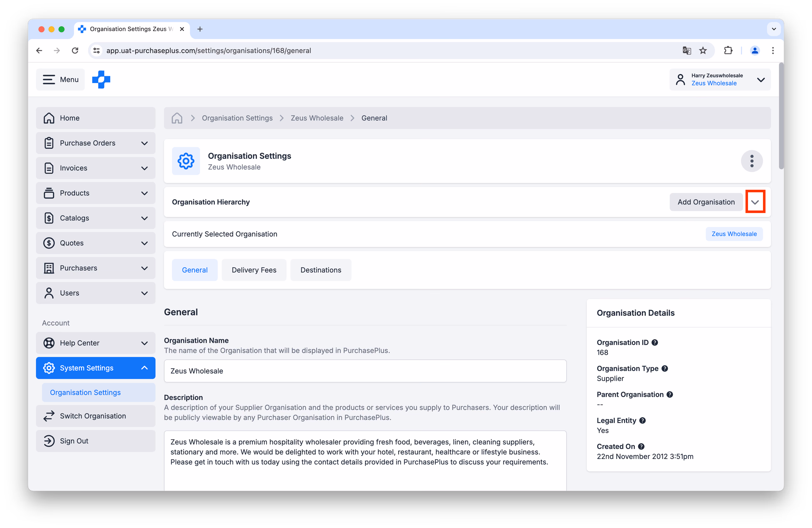812x528 pixels.
Task: Click the Organisation ID value 168
Action: 602,352
